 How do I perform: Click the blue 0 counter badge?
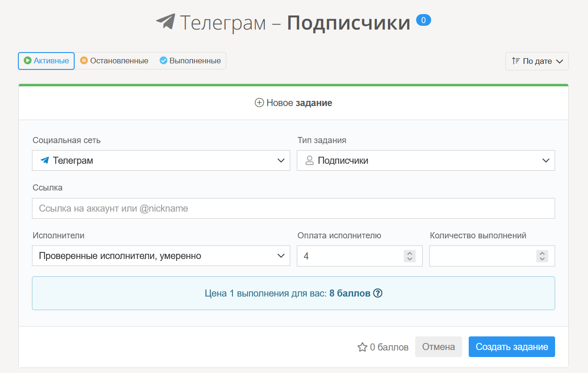point(423,20)
